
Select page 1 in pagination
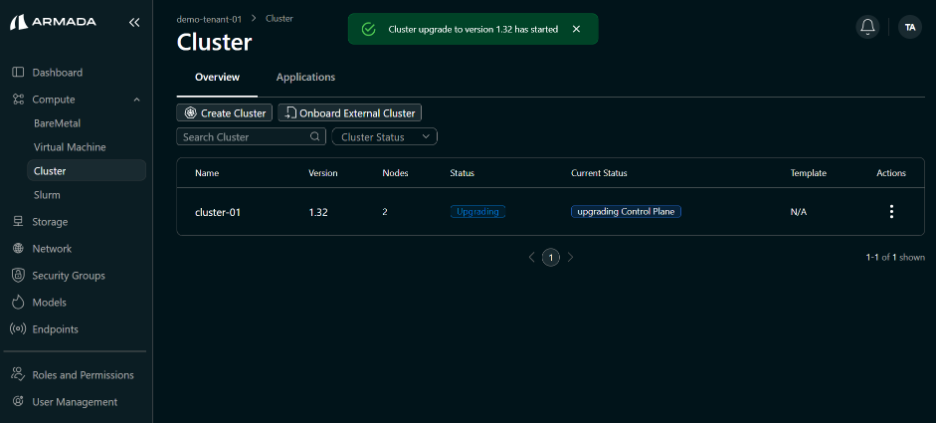coord(551,257)
